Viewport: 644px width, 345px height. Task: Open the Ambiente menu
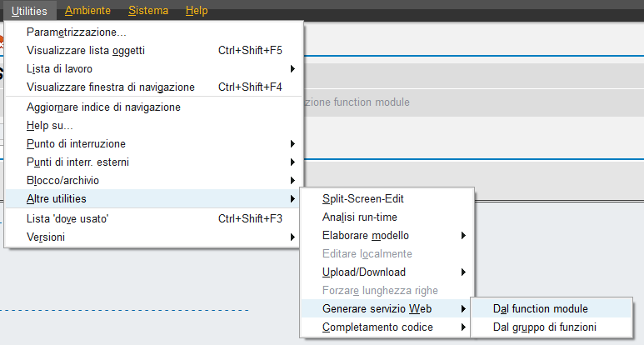87,11
